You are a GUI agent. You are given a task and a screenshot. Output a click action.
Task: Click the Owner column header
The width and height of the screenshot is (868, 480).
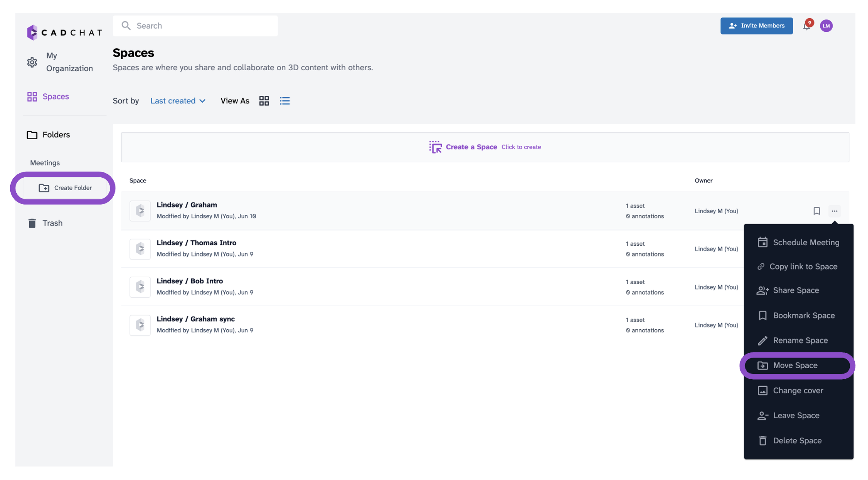[x=703, y=180]
